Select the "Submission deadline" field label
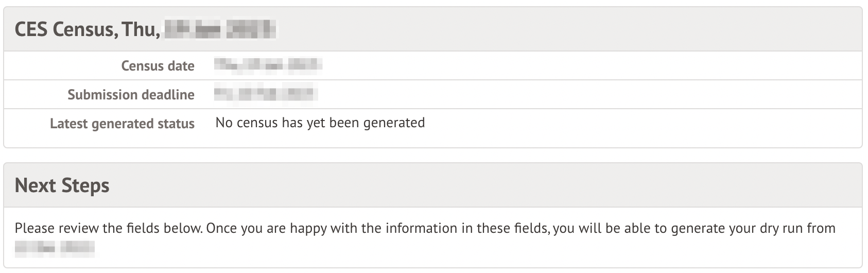Image resolution: width=868 pixels, height=273 pixels. click(x=131, y=95)
